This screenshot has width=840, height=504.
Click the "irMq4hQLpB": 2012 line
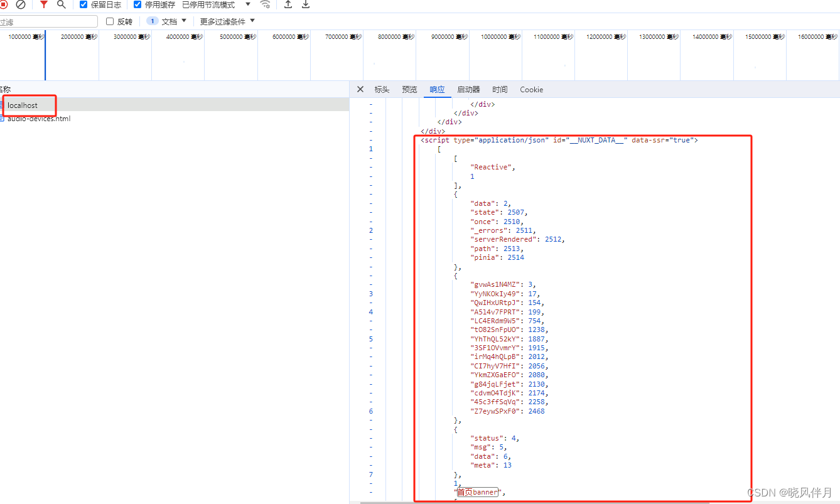pos(510,357)
